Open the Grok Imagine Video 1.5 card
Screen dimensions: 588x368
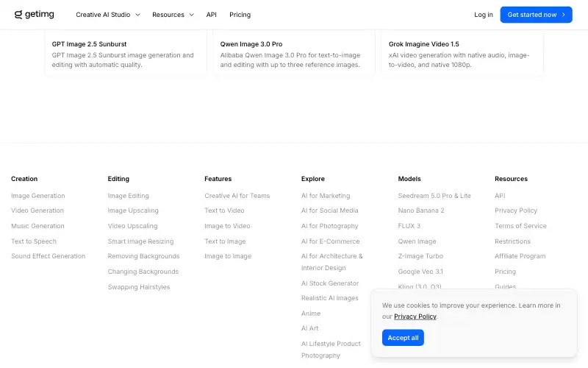[x=462, y=53]
